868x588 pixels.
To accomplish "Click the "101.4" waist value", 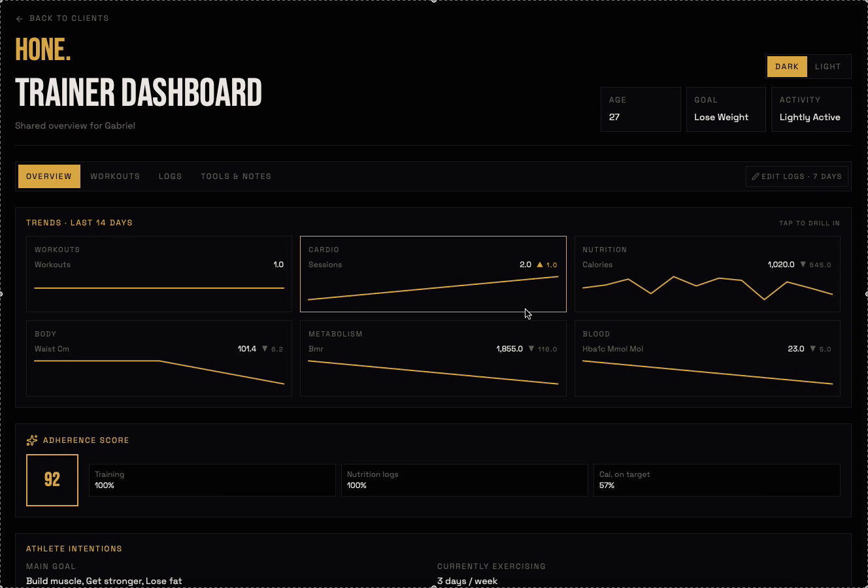I will tap(247, 349).
